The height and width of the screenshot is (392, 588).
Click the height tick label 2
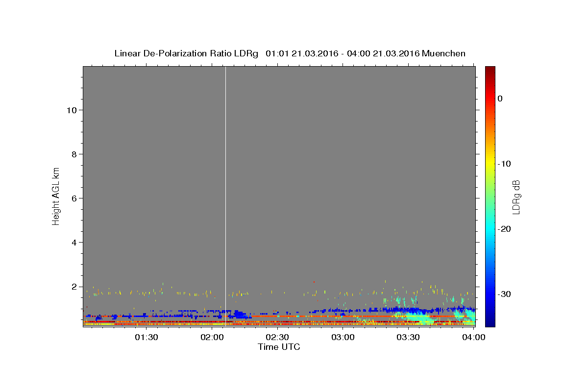(73, 286)
